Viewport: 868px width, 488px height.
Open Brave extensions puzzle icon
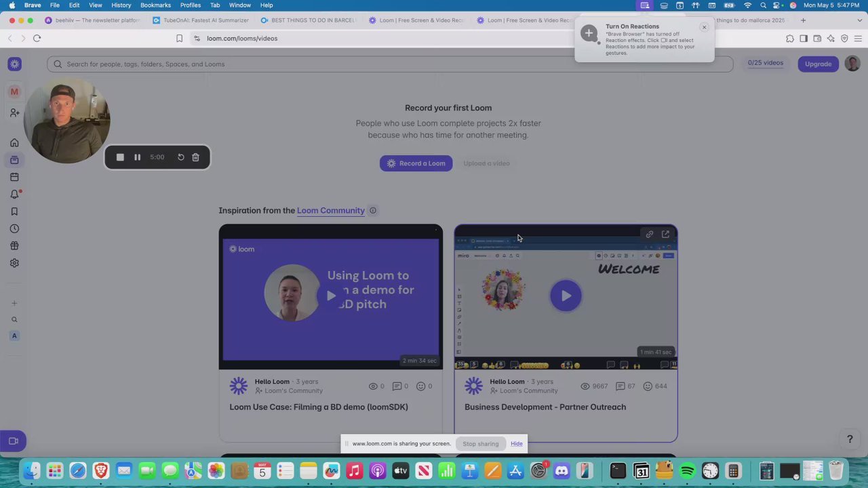[x=790, y=39]
